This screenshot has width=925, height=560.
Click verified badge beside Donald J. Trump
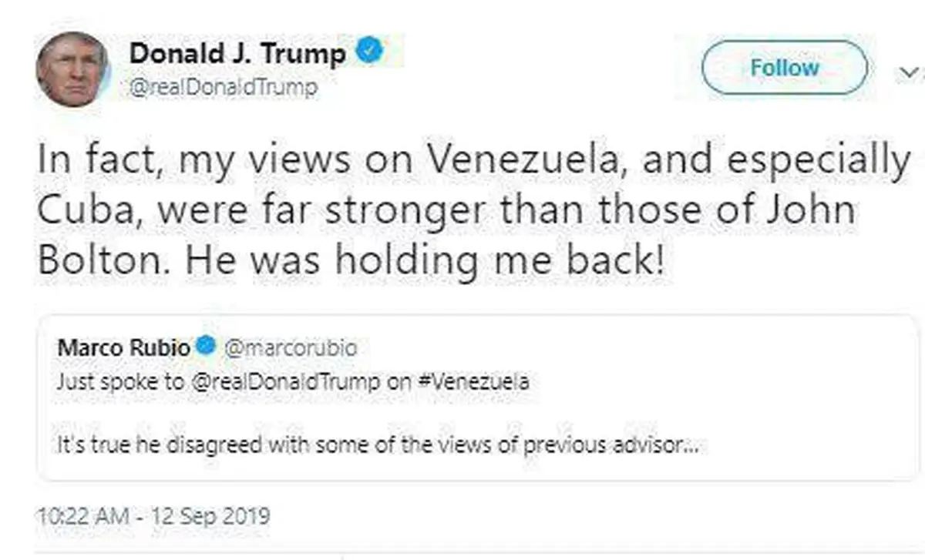click(369, 52)
